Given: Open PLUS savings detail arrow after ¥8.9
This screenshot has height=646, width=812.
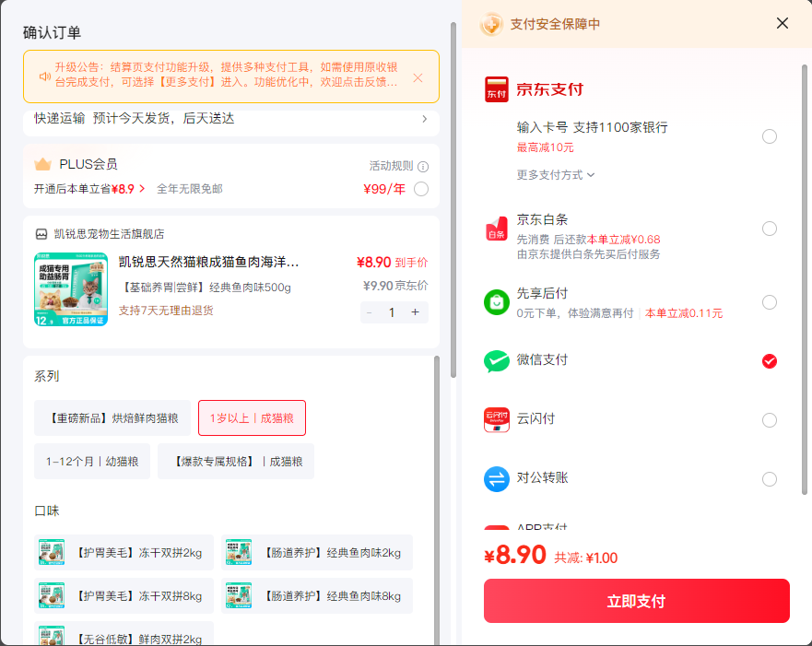Looking at the screenshot, I should [141, 189].
